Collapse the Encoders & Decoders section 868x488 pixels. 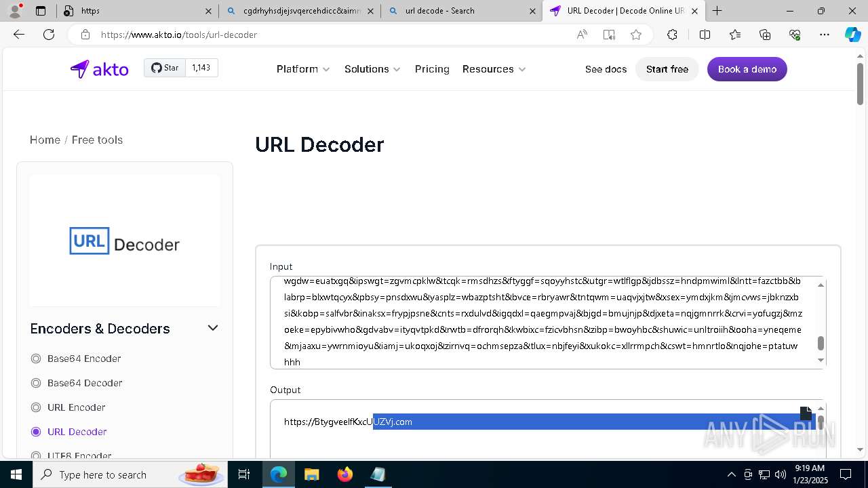[x=213, y=328]
